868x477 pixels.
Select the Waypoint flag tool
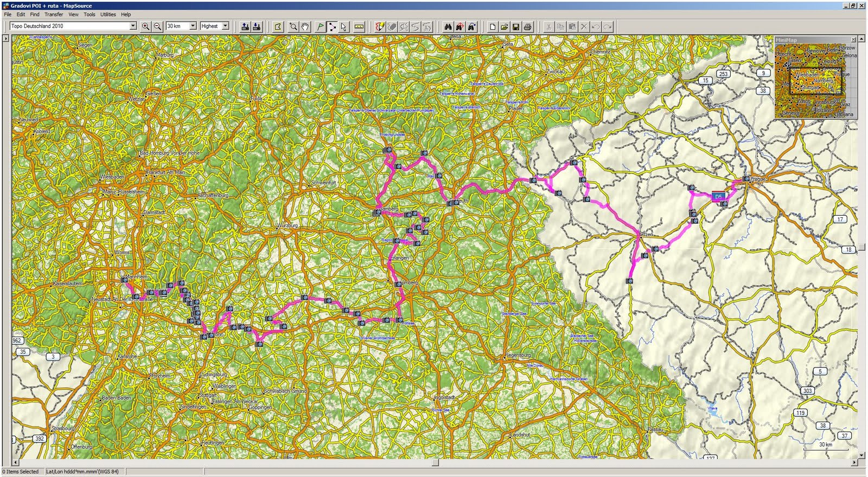tap(320, 26)
